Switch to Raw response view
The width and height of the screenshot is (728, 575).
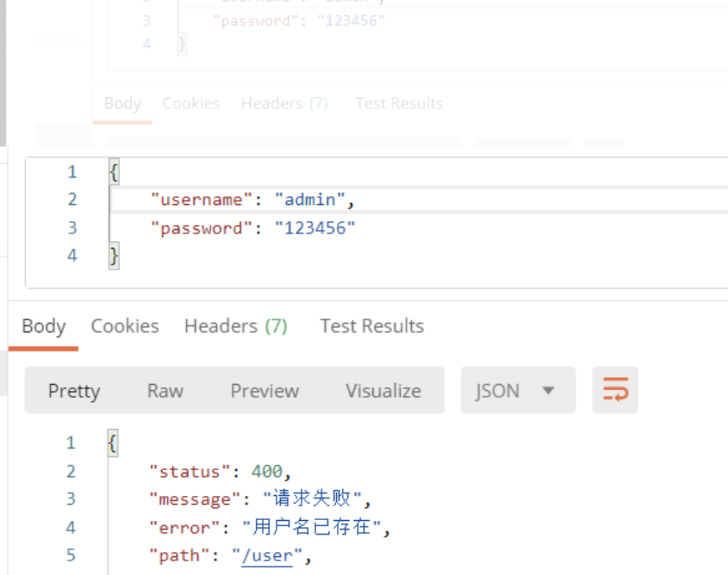pyautogui.click(x=165, y=391)
